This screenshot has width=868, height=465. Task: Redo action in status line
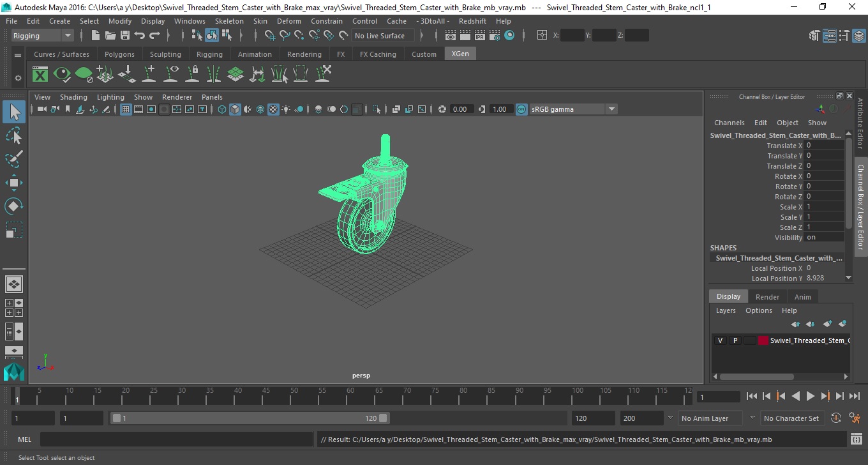(154, 36)
